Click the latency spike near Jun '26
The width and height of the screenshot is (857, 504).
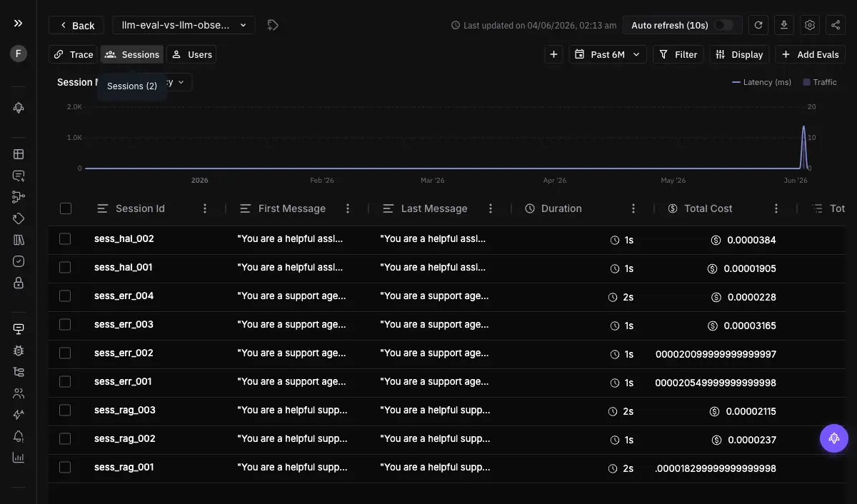pyautogui.click(x=803, y=146)
